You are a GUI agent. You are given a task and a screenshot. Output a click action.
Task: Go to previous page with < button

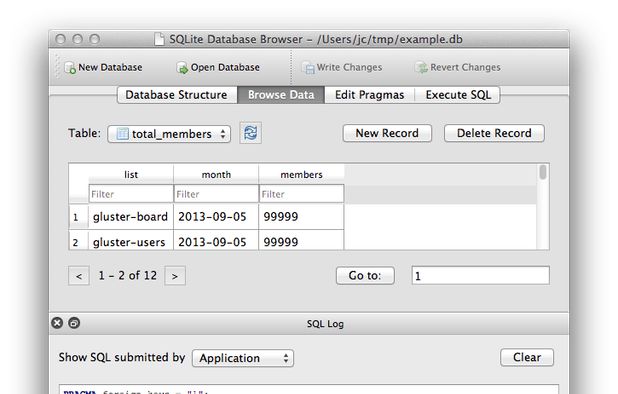coord(79,276)
